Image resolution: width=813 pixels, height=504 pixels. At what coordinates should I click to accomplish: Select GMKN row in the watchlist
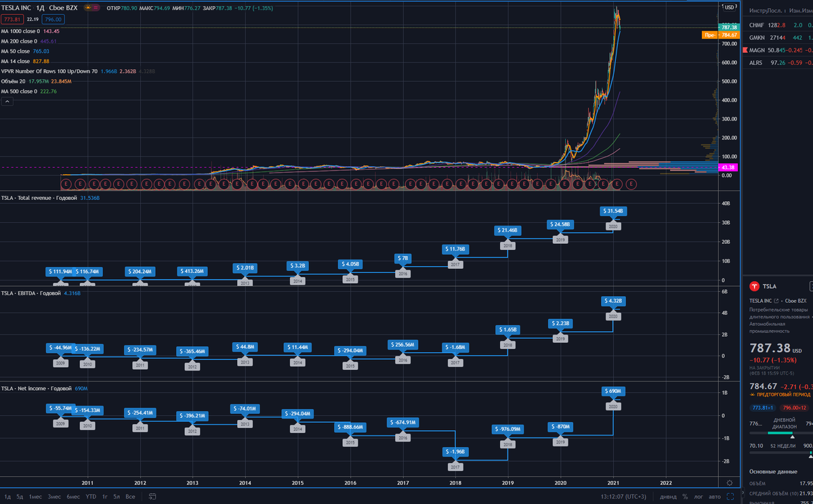pos(778,38)
